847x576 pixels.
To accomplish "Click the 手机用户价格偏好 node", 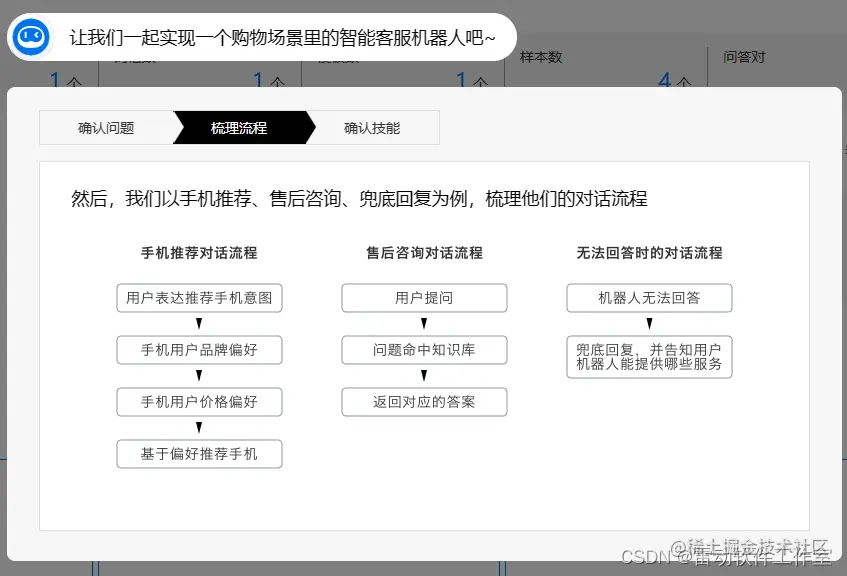I will [199, 402].
